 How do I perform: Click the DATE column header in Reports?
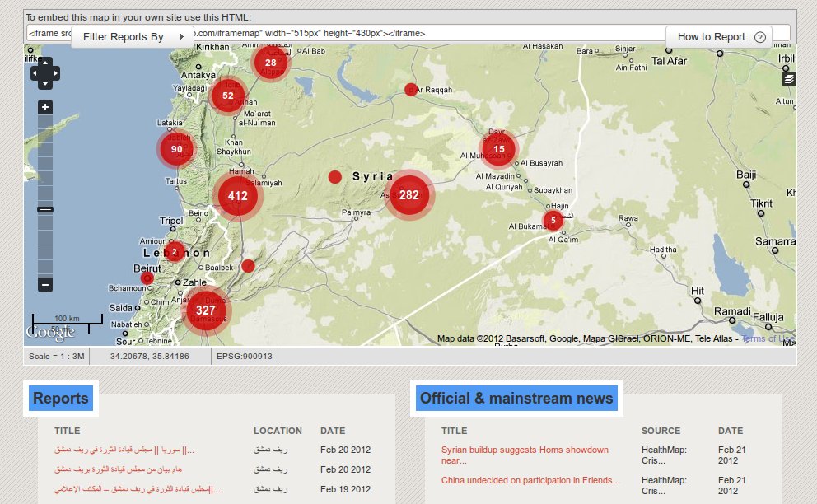(333, 431)
